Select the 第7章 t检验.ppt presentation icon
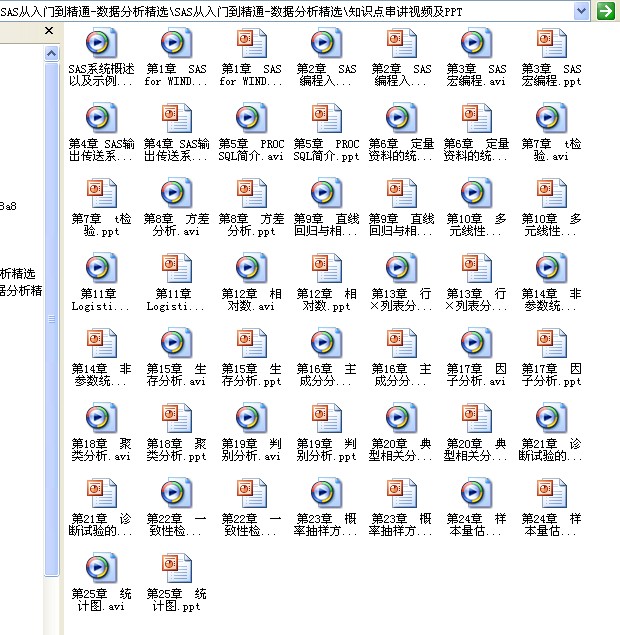620x635 pixels. 101,192
